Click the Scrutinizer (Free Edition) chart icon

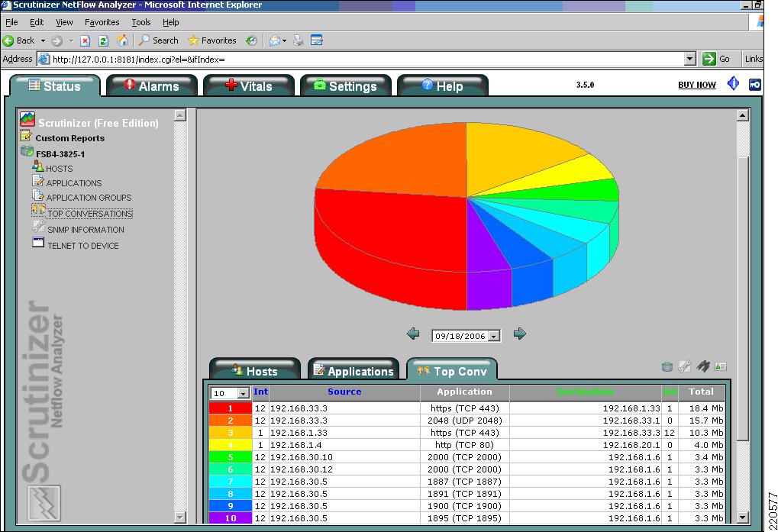click(27, 119)
